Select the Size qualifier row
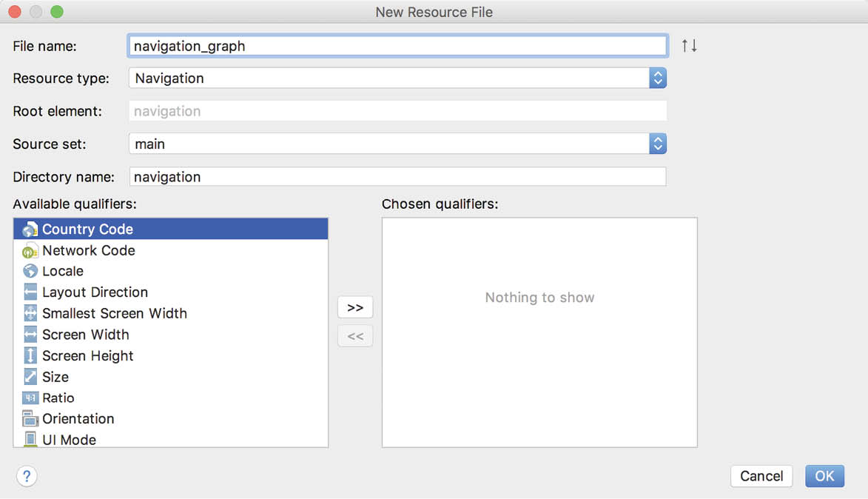 (170, 377)
